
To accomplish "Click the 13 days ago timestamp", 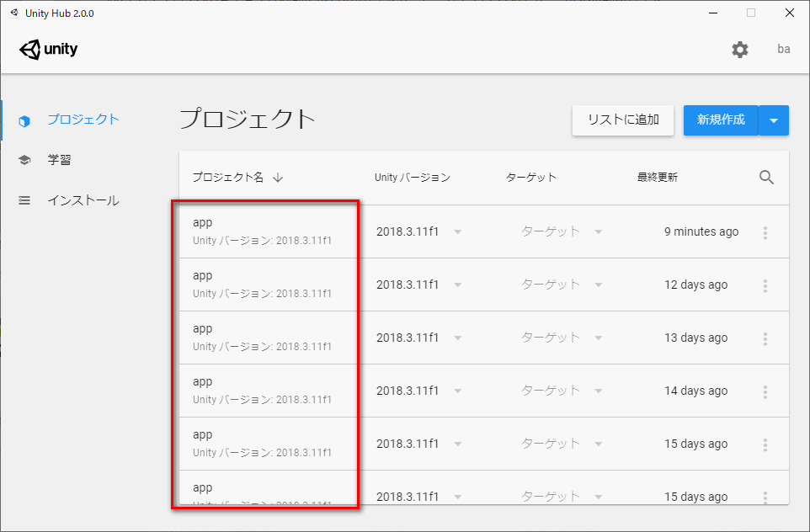I will (x=695, y=338).
